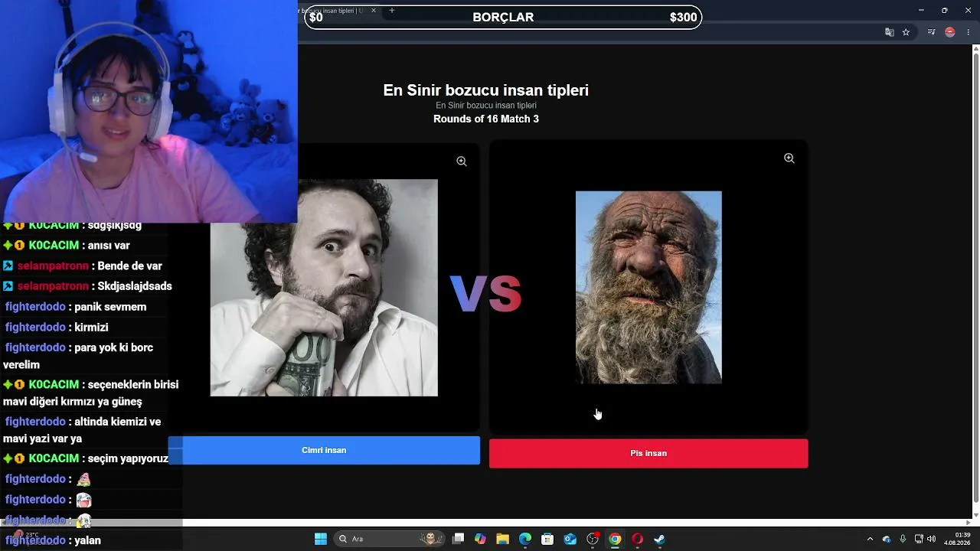Click the microphone tray icon
Viewport: 980px width, 551px height.
coord(903,539)
